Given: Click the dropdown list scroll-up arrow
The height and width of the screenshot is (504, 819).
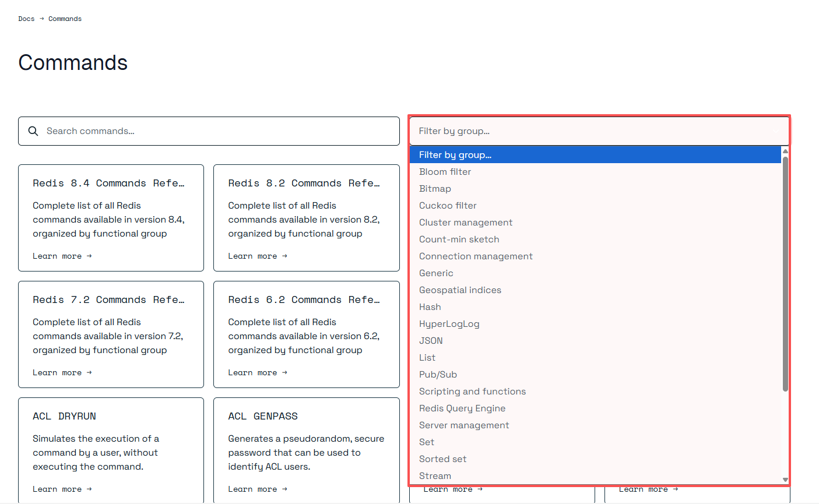Looking at the screenshot, I should [785, 151].
